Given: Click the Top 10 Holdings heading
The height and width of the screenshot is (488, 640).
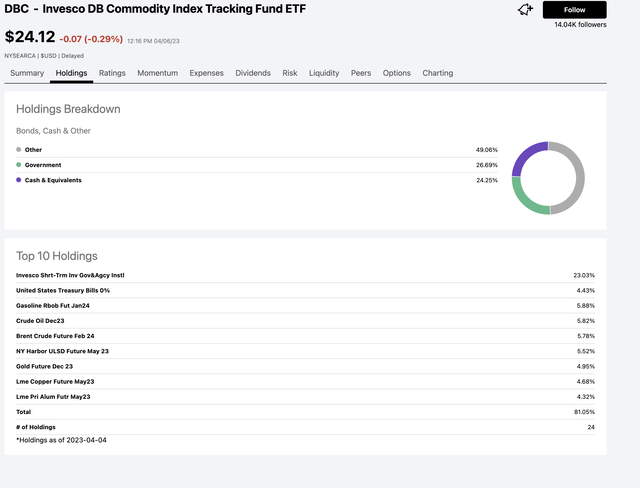Looking at the screenshot, I should [x=57, y=256].
